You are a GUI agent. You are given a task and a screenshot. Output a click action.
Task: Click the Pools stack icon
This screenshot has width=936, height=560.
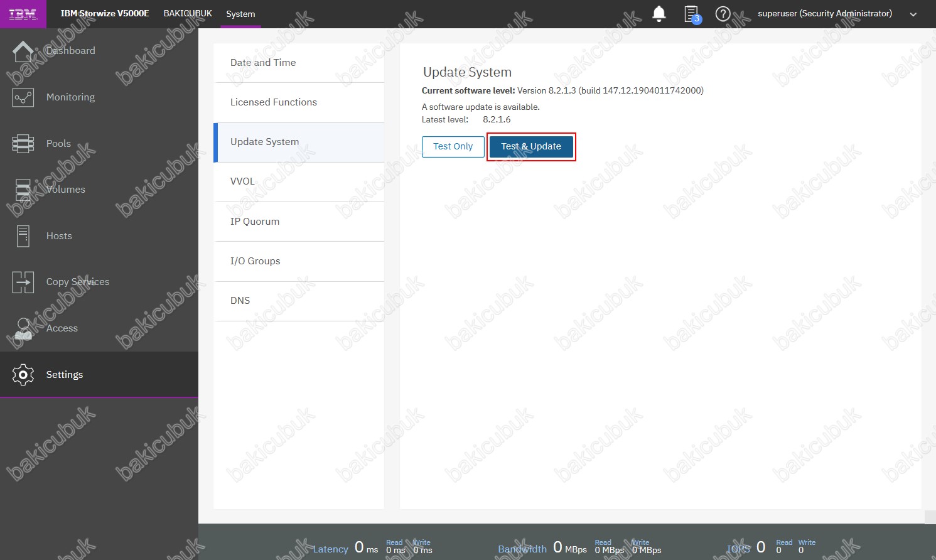23,144
